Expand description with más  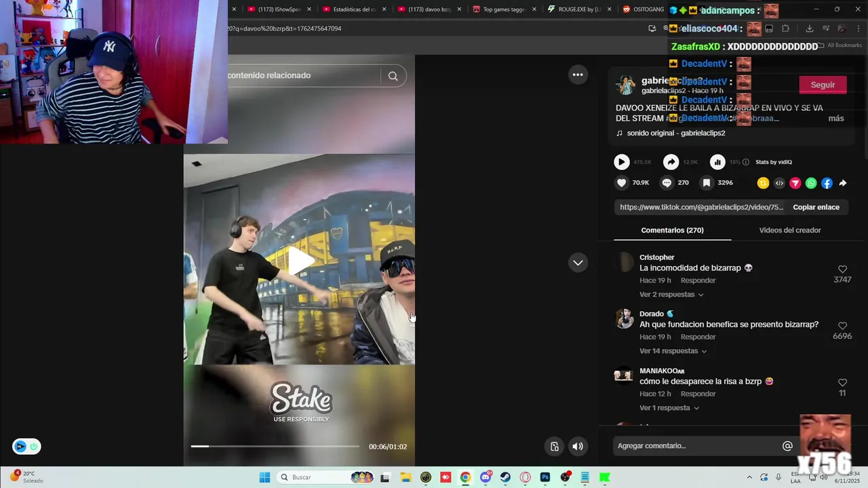click(x=836, y=119)
